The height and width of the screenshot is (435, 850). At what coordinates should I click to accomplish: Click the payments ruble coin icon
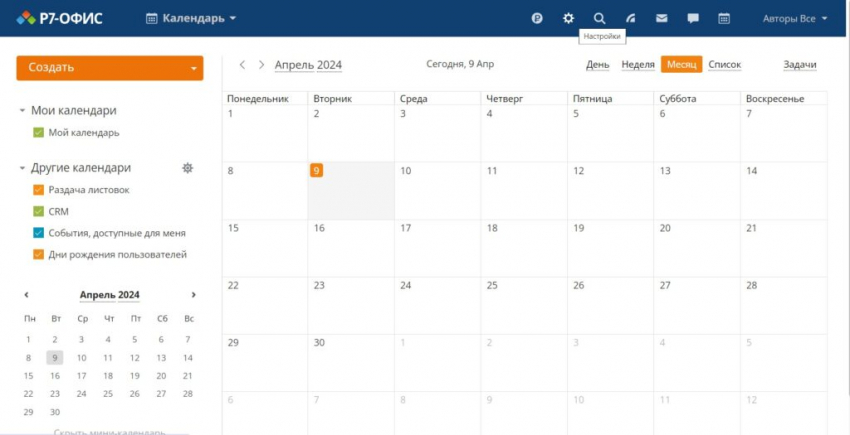(x=537, y=18)
